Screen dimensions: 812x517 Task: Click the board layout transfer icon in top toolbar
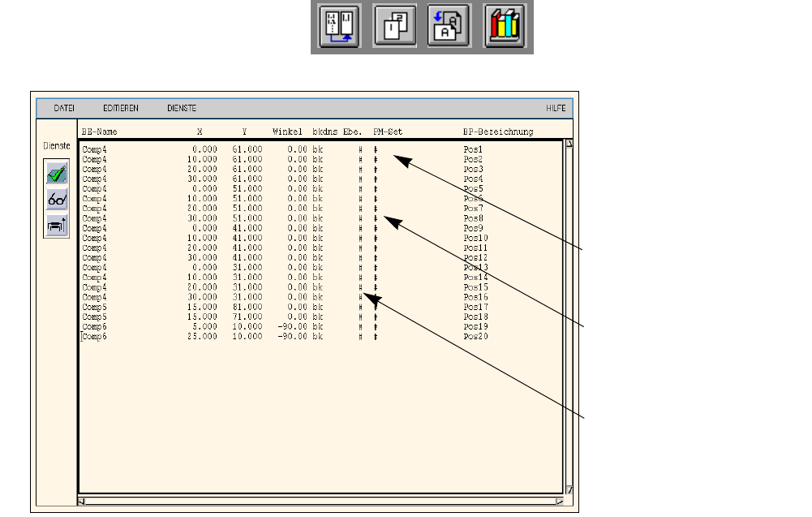(x=340, y=26)
